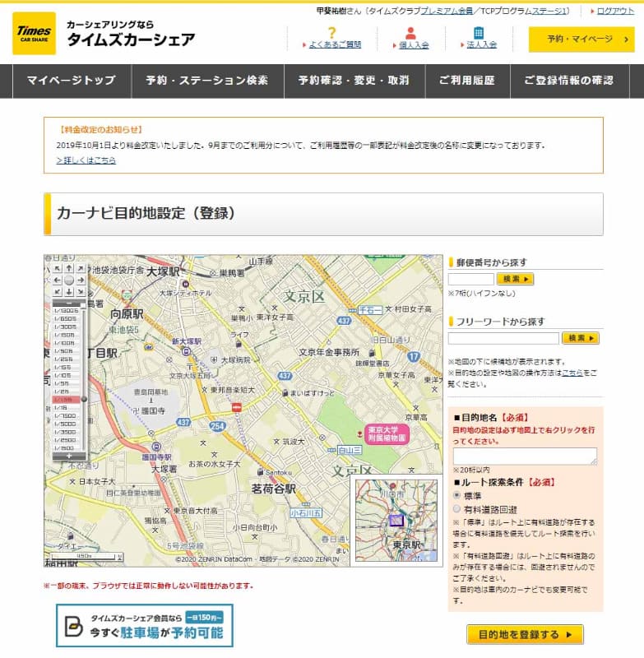Pan the map southwest with the arrow
The width and height of the screenshot is (644, 658).
click(58, 291)
